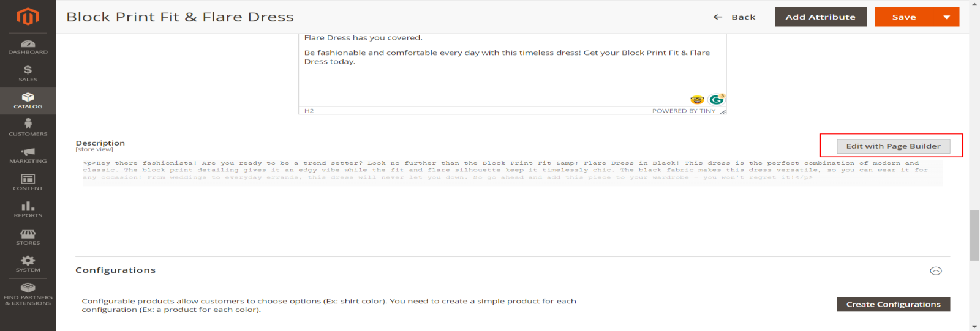980x331 pixels.
Task: Go back using the Back link
Action: tap(734, 17)
